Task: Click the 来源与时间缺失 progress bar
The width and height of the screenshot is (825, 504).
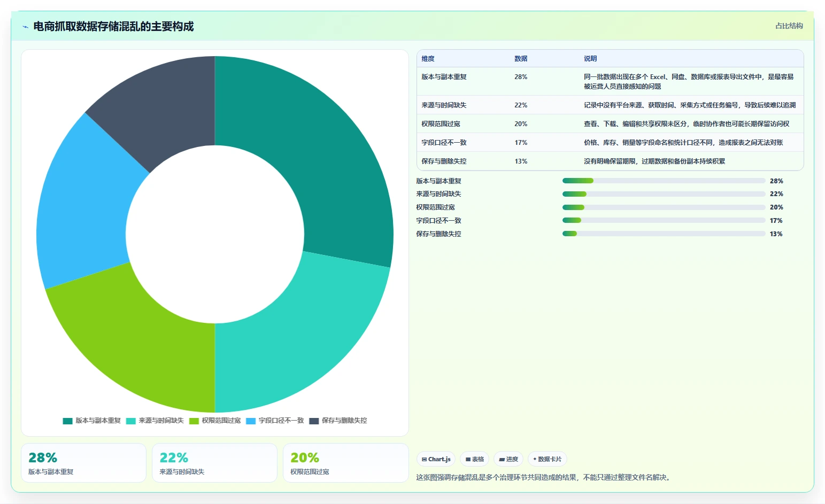Action: 664,194
